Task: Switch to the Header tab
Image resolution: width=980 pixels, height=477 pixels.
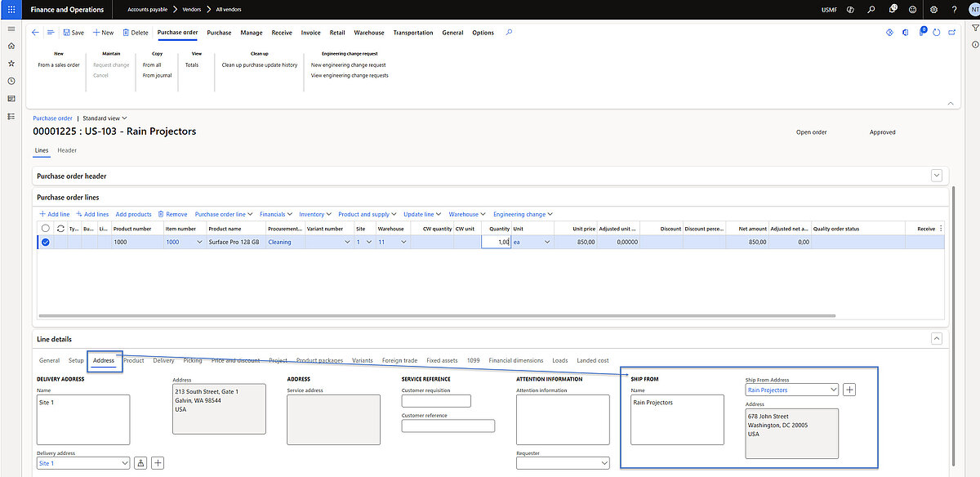Action: tap(67, 150)
